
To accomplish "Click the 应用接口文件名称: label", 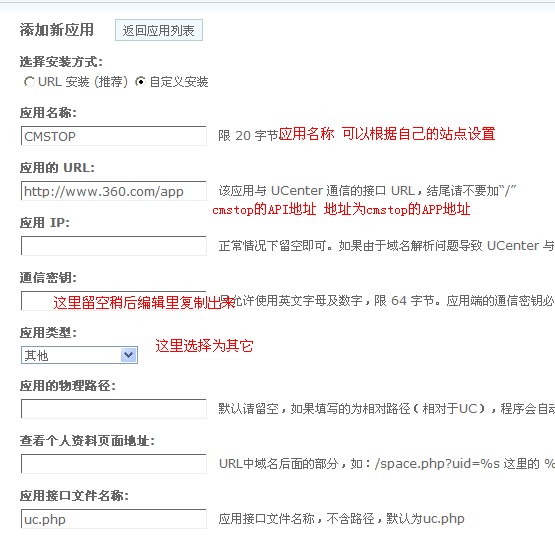I will [x=74, y=496].
